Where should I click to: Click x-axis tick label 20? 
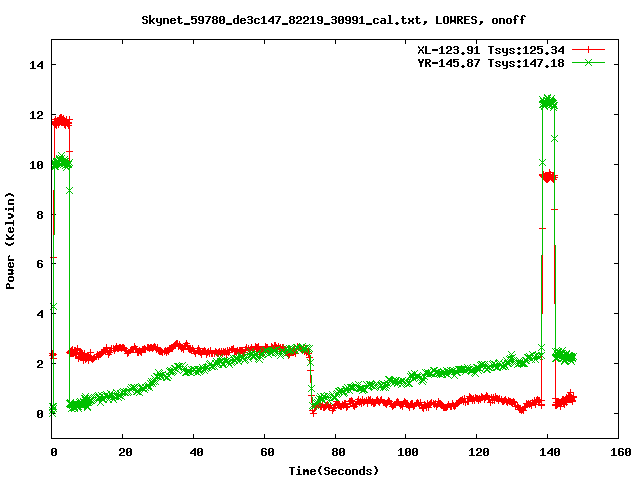[125, 452]
